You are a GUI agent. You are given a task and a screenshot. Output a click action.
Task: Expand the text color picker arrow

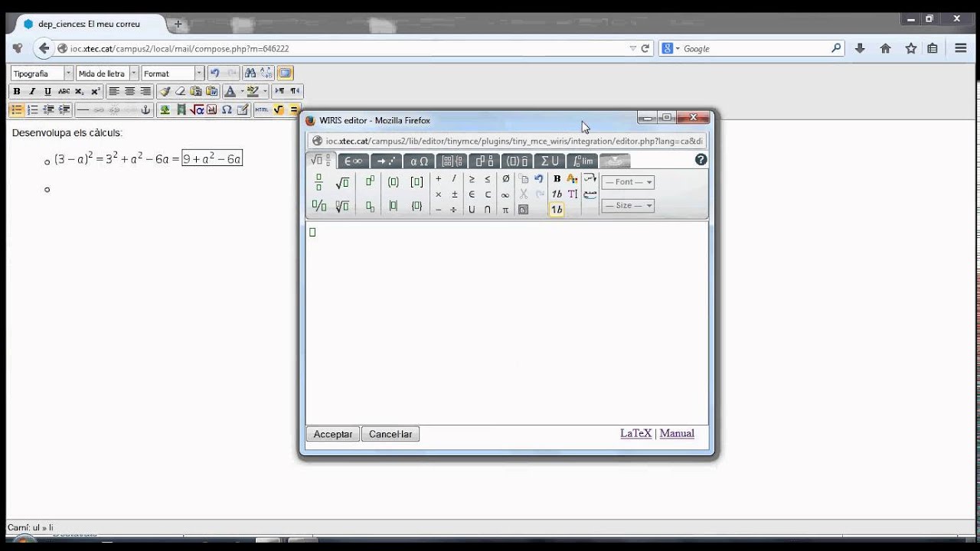[242, 91]
